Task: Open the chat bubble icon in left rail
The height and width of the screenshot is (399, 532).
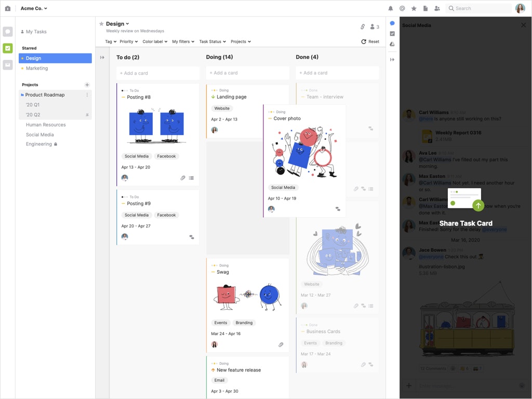Action: click(x=7, y=32)
